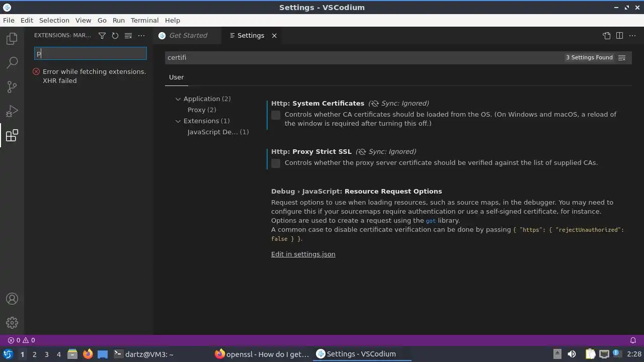
Task: Clear extensions search results icon
Action: click(128, 36)
